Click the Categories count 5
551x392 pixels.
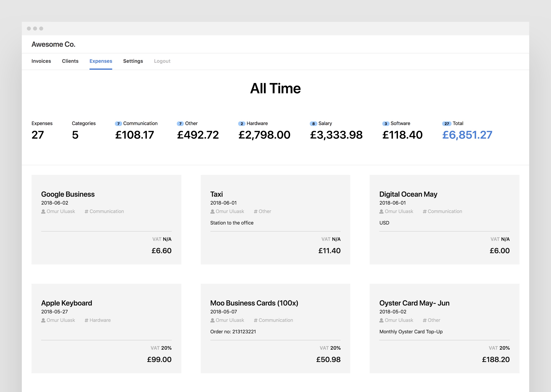coord(75,135)
